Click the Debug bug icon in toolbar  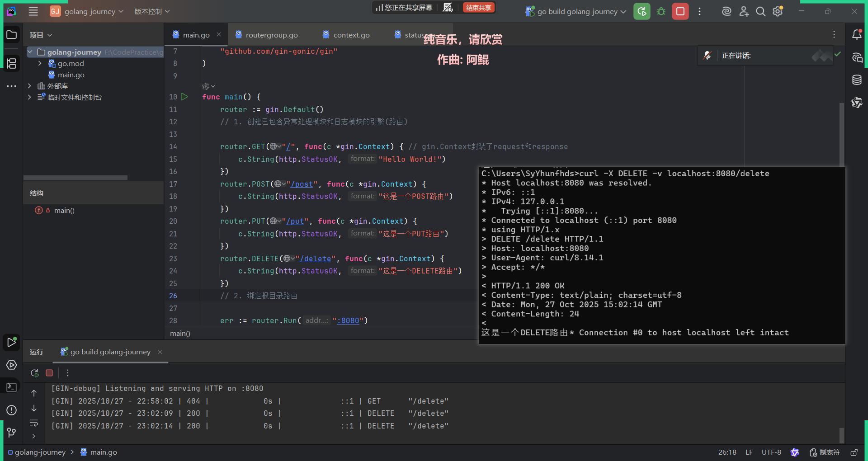coord(661,12)
